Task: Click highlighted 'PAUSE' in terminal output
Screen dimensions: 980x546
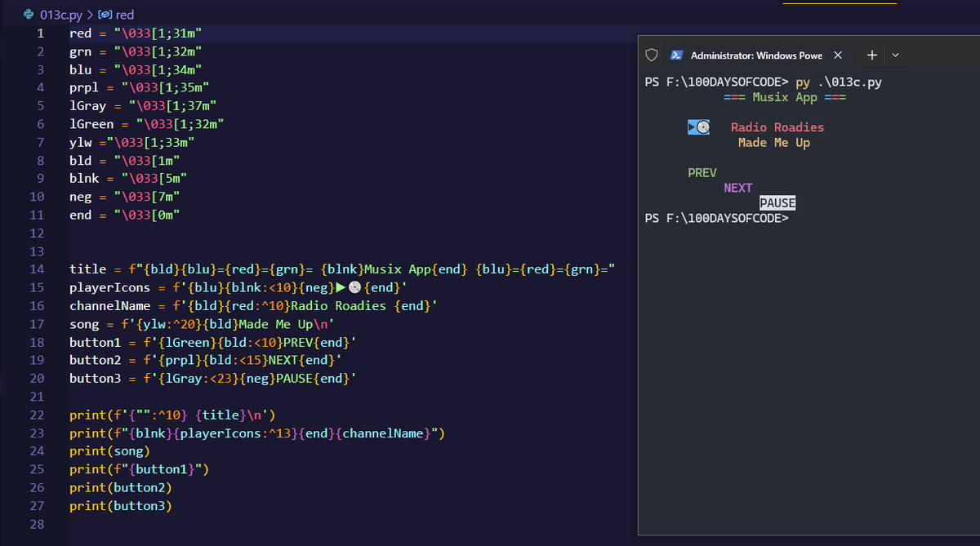Action: 777,203
